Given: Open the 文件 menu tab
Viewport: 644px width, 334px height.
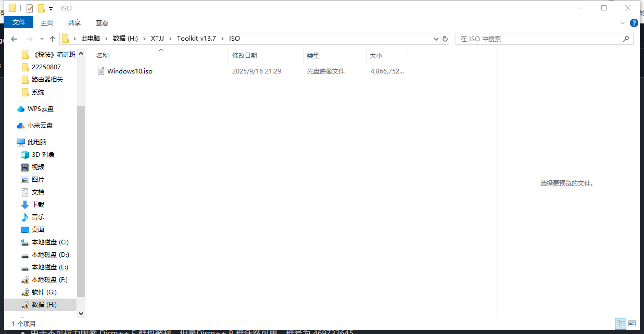Looking at the screenshot, I should pyautogui.click(x=19, y=22).
